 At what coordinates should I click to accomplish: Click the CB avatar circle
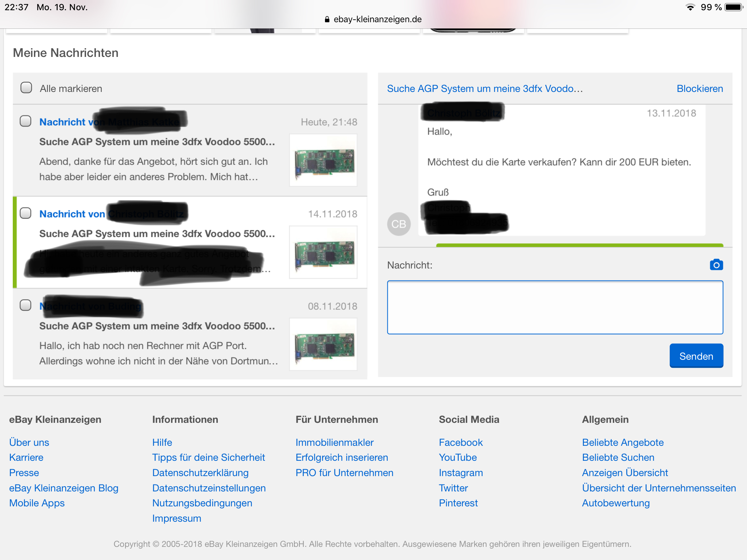tap(398, 224)
